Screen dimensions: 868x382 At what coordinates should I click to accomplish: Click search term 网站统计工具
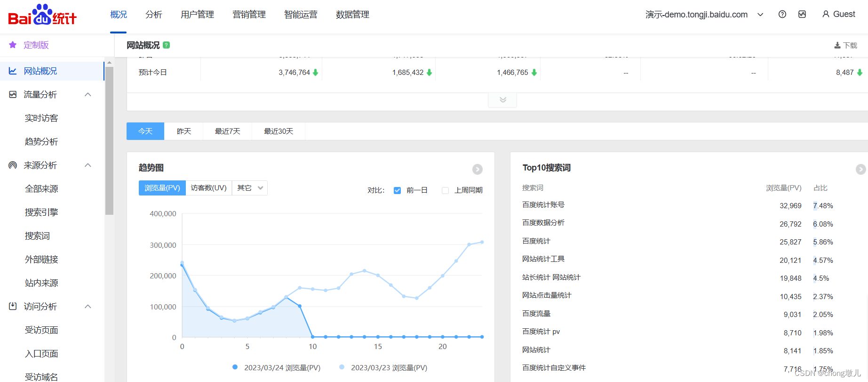click(x=543, y=259)
